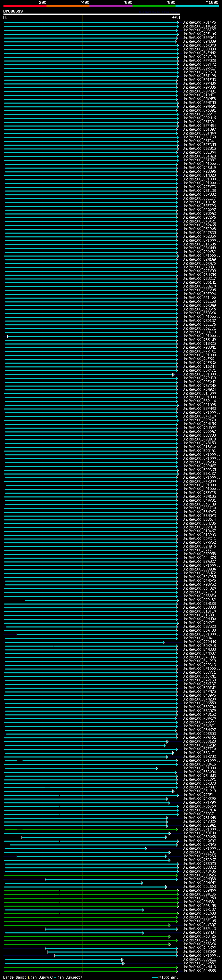Image resolution: width=222 pixels, height=980 pixels.
Task: Open hit UniRef100_A9PAW1
Action: (x=199, y=91)
